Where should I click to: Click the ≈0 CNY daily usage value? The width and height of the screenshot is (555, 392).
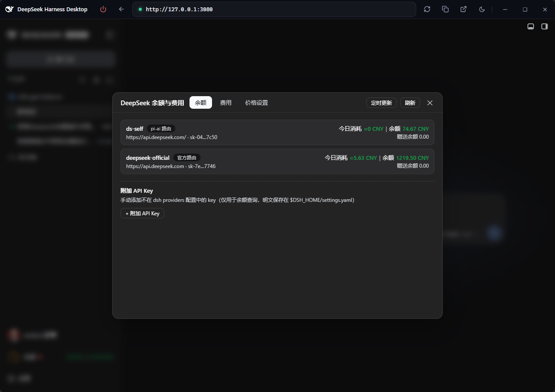[x=374, y=129]
